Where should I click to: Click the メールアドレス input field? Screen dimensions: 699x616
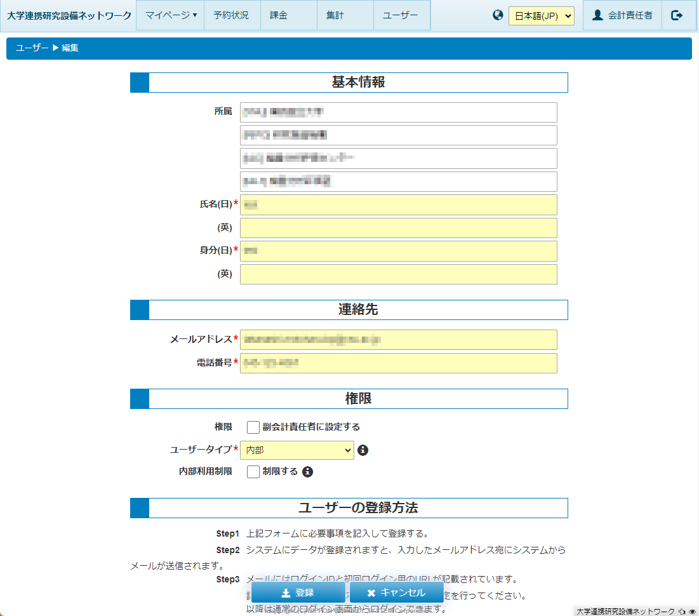click(399, 340)
